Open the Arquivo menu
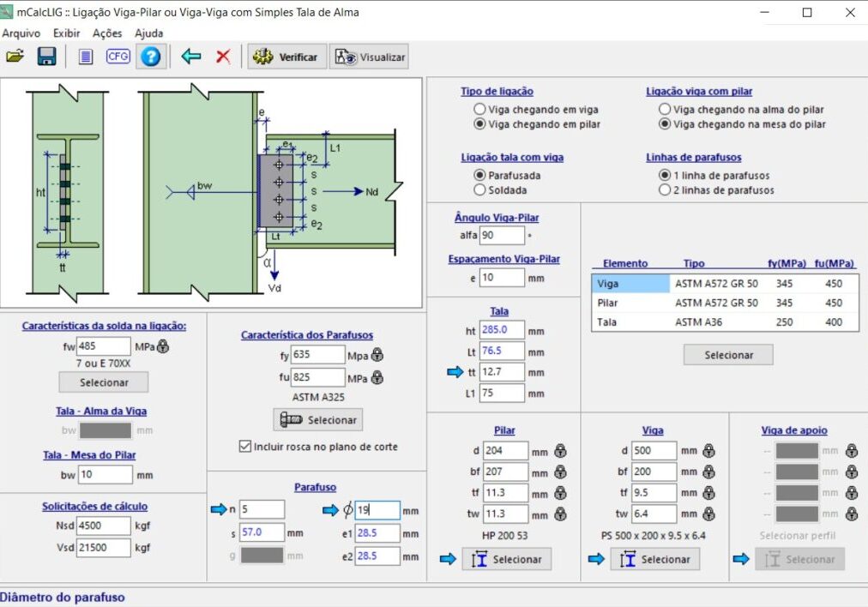This screenshot has width=868, height=607. click(21, 33)
